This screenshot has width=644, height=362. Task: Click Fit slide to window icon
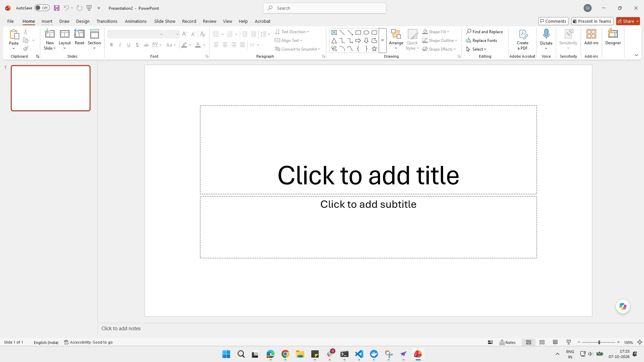click(640, 342)
